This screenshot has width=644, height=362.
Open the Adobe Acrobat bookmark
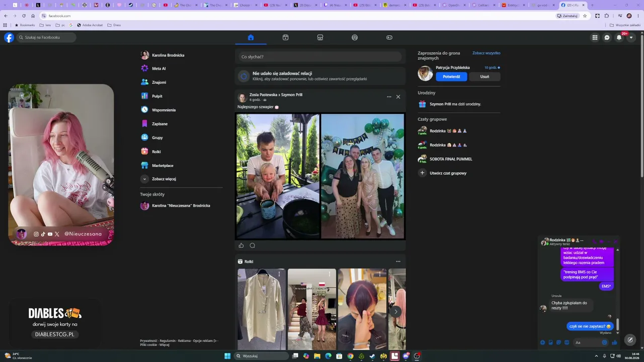pos(90,25)
